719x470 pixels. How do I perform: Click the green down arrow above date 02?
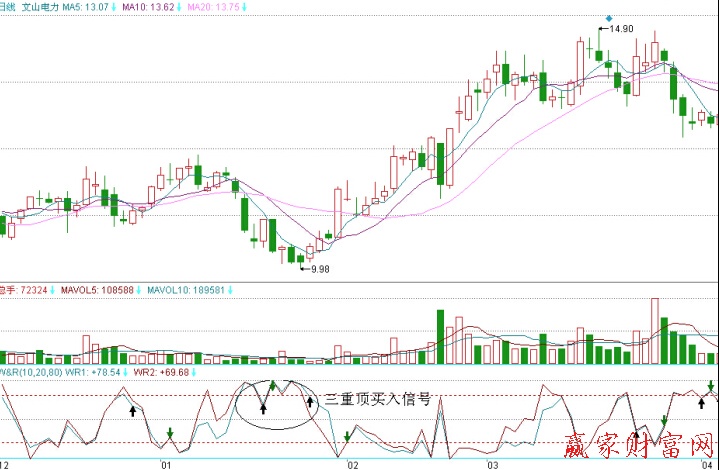[346, 436]
